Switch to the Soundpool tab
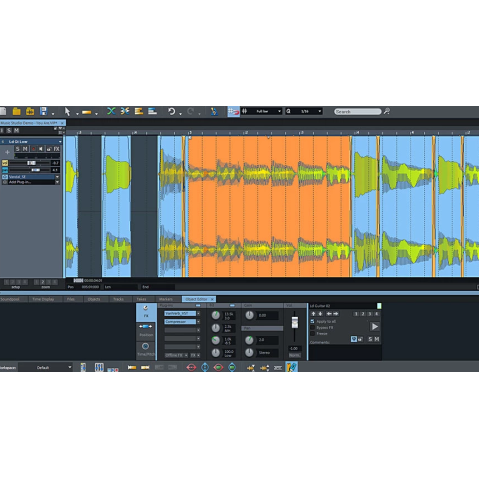 (x=10, y=299)
